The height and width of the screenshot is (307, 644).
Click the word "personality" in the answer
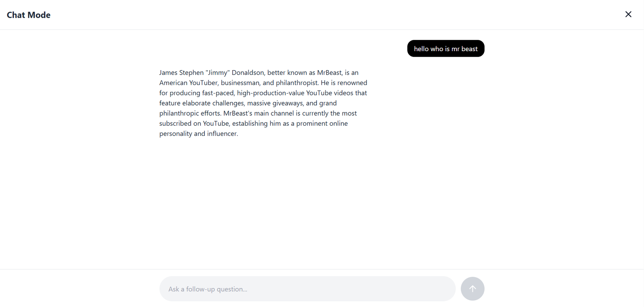click(175, 133)
